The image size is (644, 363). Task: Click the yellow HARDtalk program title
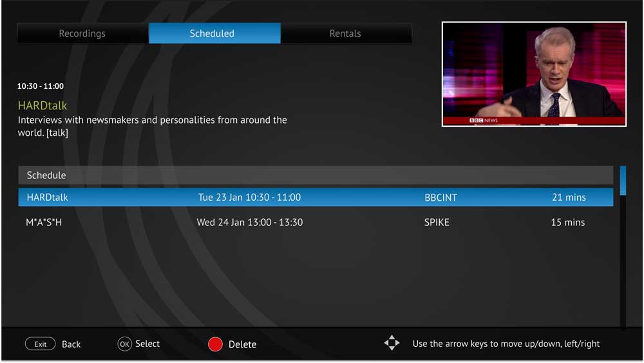click(x=43, y=106)
